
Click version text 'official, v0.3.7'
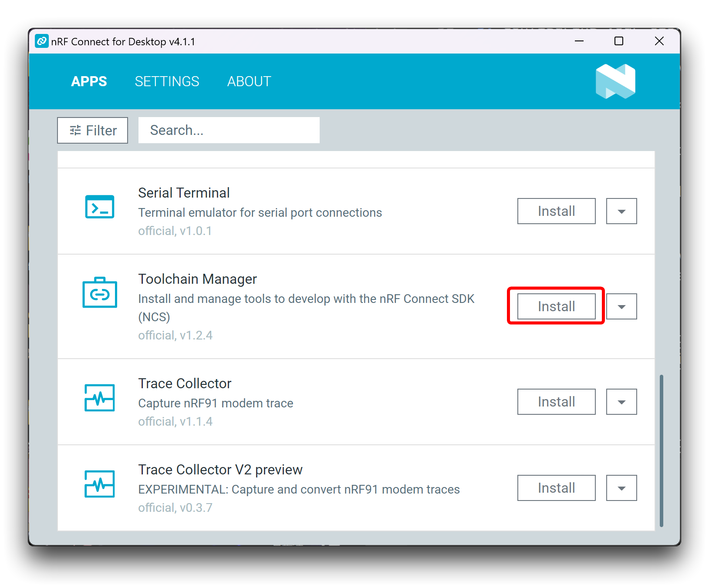click(x=176, y=507)
